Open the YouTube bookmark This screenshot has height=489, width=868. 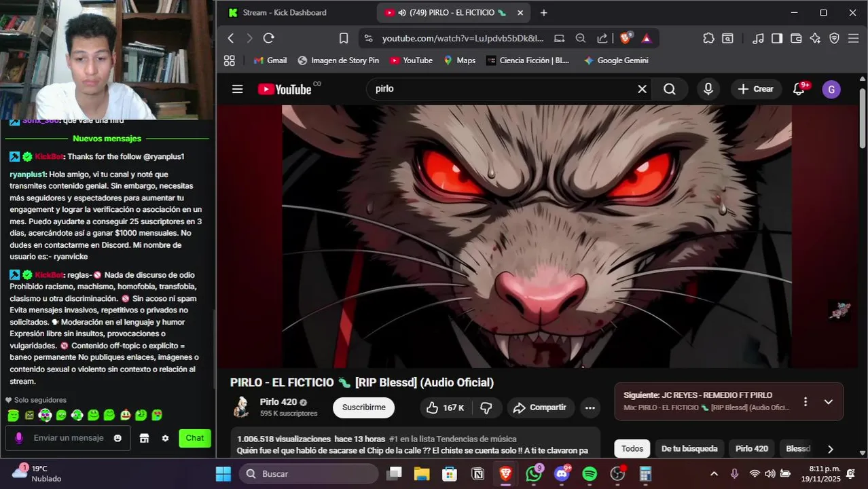point(412,60)
